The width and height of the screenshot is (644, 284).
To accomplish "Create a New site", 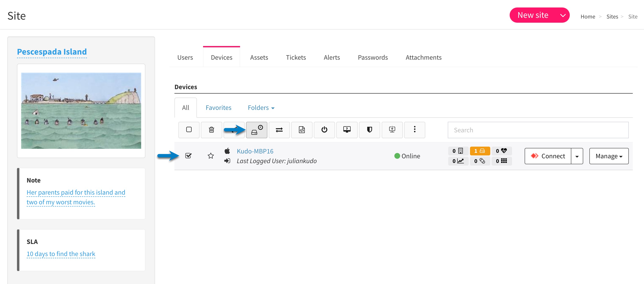I will click(533, 15).
